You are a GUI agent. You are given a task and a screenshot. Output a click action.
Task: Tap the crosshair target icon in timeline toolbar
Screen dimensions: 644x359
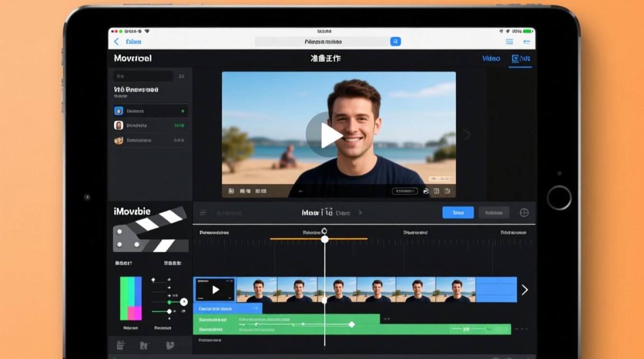[524, 213]
